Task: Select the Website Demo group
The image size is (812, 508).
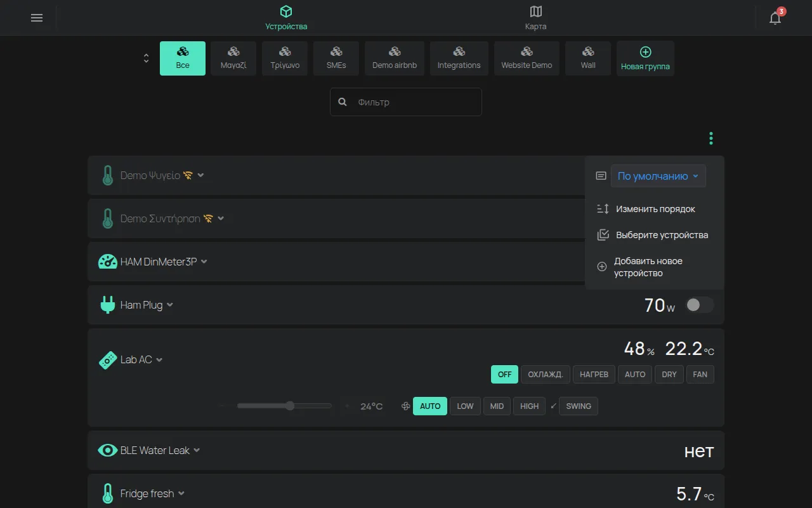Action: [527, 58]
